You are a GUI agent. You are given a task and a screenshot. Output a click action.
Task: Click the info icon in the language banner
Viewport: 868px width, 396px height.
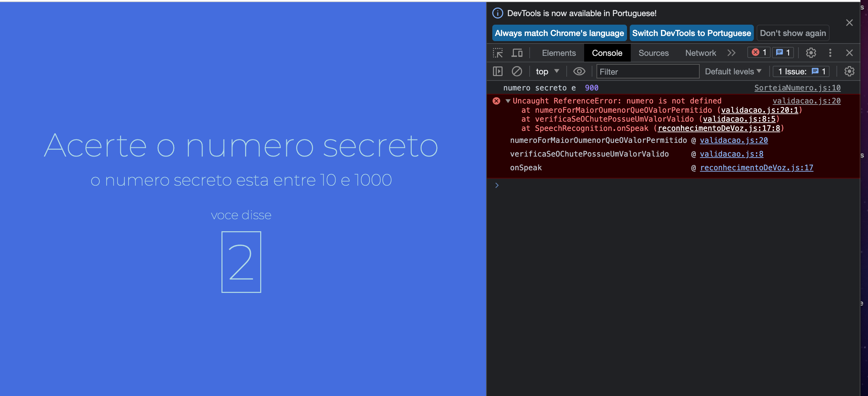pyautogui.click(x=497, y=13)
